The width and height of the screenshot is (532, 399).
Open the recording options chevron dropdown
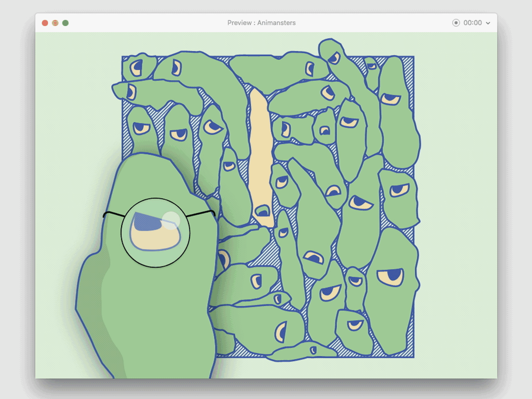coord(488,23)
